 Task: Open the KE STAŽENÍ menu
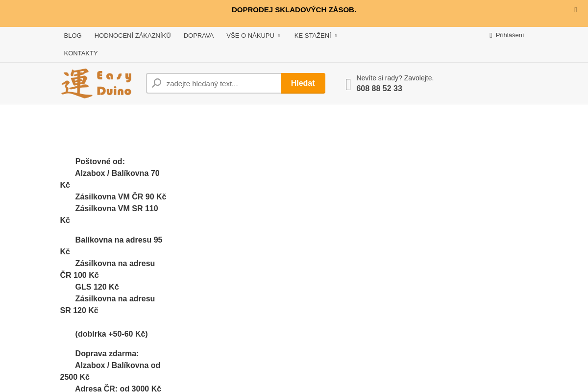coord(313,35)
